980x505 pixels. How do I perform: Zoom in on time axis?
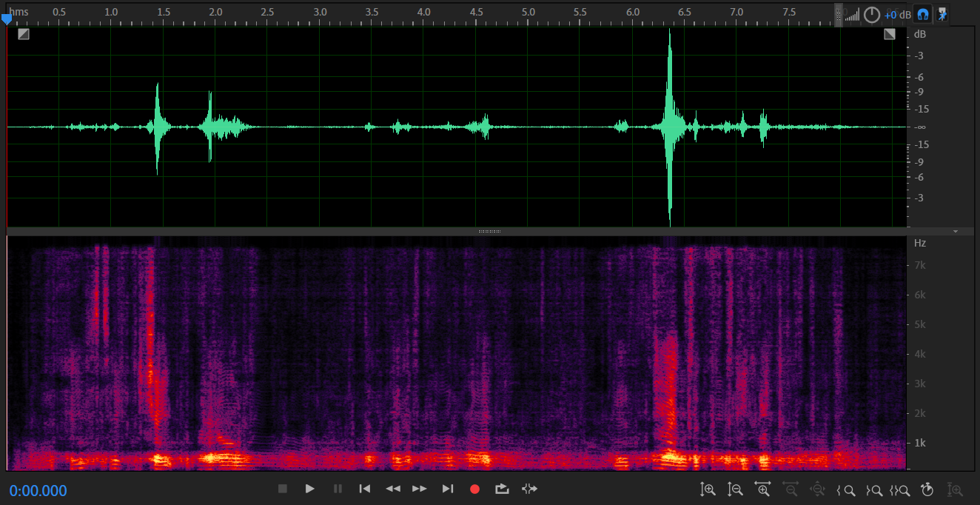click(x=762, y=489)
